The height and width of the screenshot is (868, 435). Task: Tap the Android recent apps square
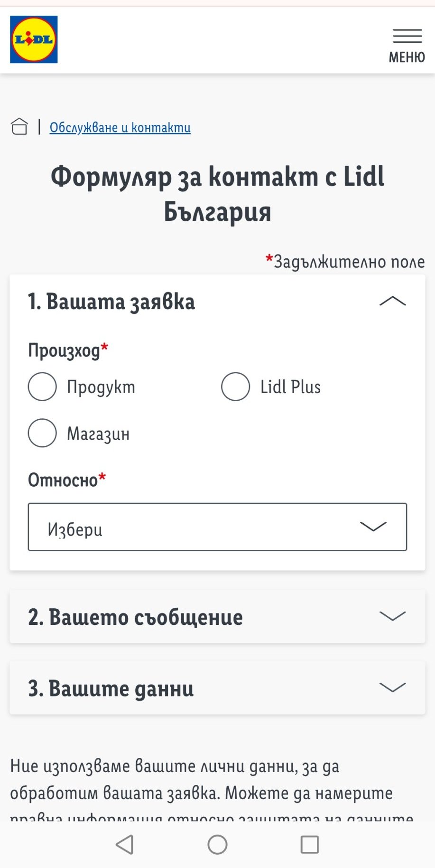click(x=310, y=844)
